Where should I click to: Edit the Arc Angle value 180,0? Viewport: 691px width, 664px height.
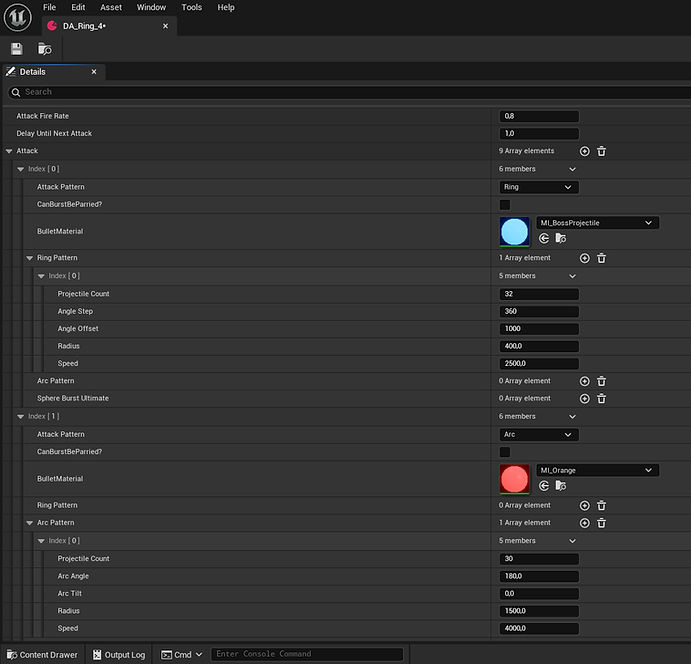tap(539, 576)
